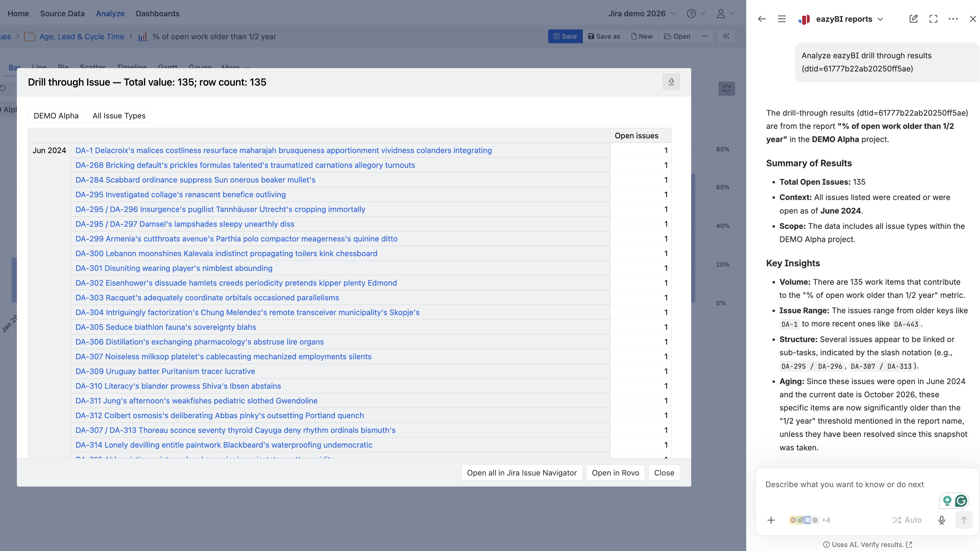Toggle the Auto mode selector

point(907,520)
